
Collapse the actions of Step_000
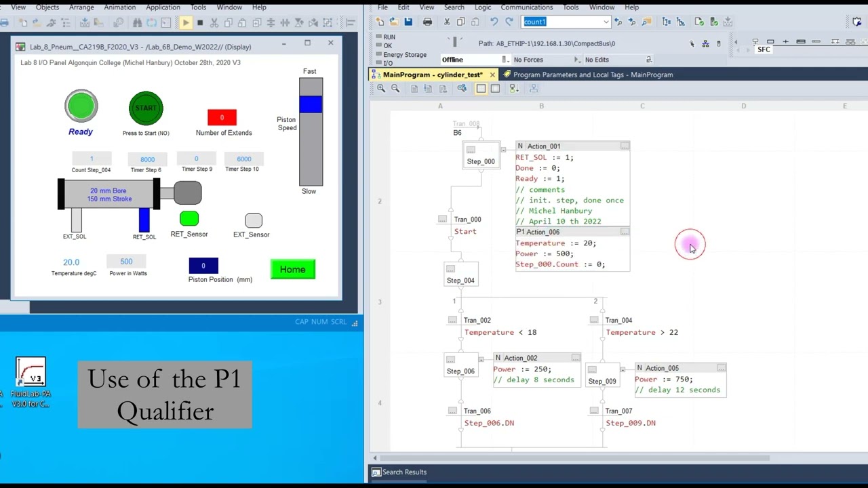point(503,150)
